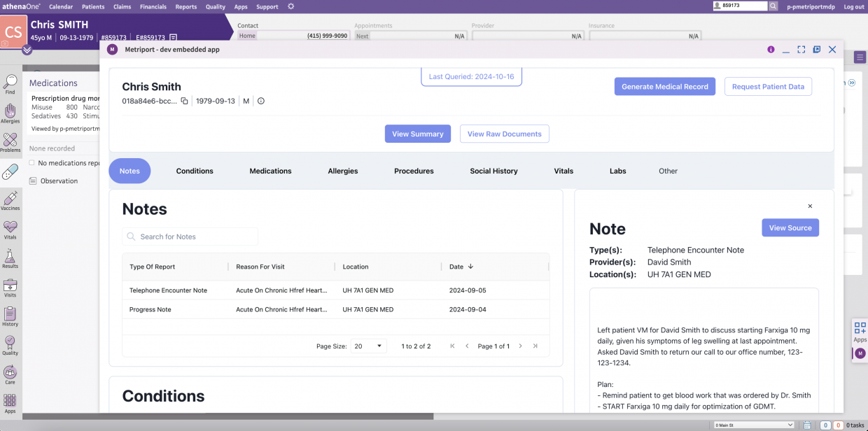Open the Claims menu

122,6
